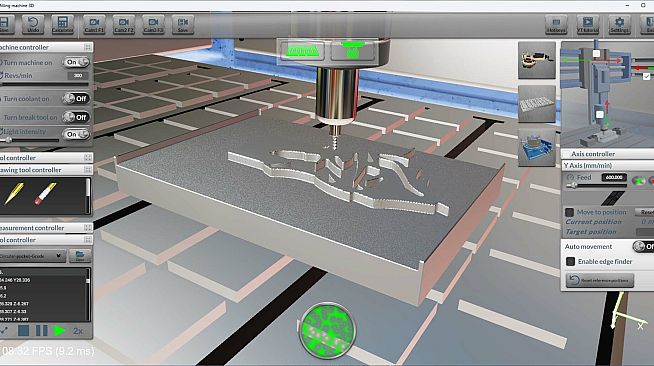
Task: Toggle Turn break tool on switch
Action: pyautogui.click(x=76, y=117)
